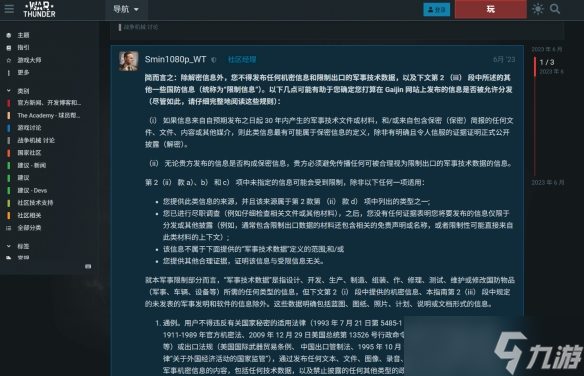This screenshot has width=584, height=376.
Task: Click the red timeline scroller bar
Action: (535, 67)
